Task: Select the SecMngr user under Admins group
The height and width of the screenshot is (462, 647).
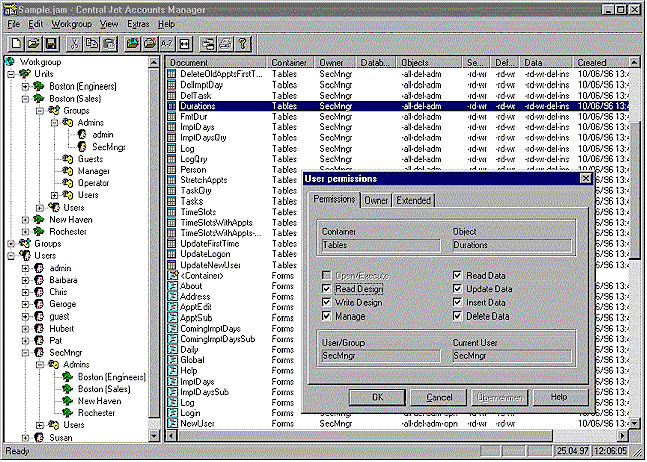Action: 106,146
